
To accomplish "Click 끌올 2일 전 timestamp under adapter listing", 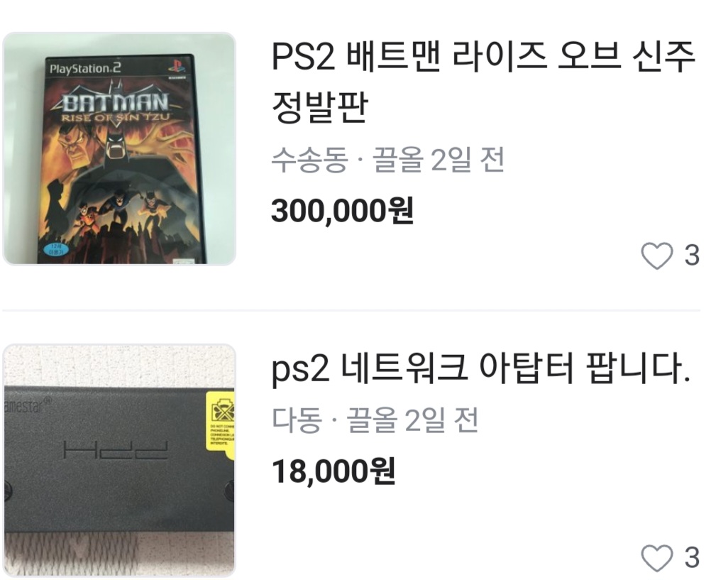I will coord(412,420).
